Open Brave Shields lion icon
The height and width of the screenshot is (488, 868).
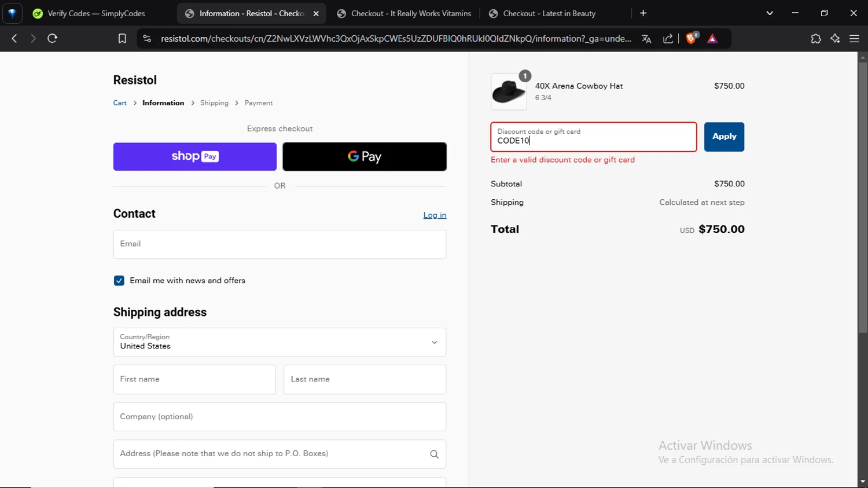692,39
